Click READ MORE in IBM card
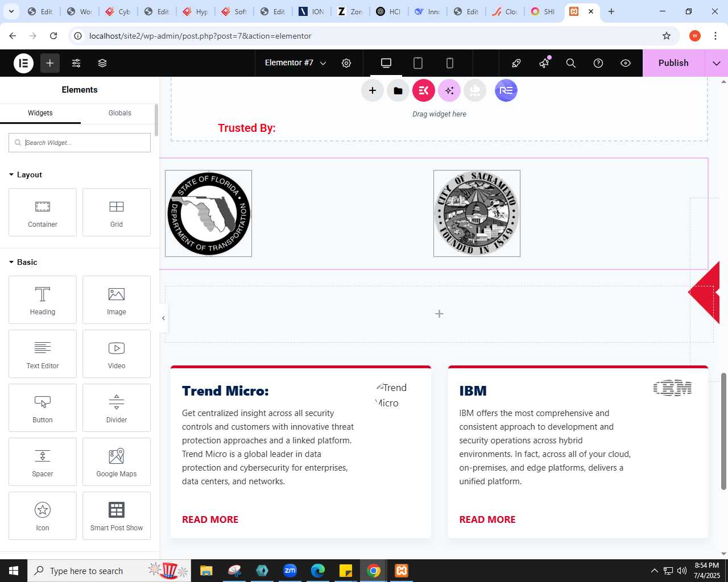This screenshot has width=728, height=582. click(487, 519)
